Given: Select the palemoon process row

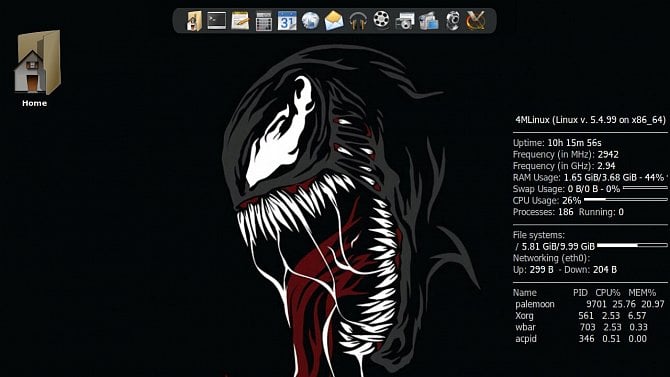Looking at the screenshot, I should pos(590,304).
